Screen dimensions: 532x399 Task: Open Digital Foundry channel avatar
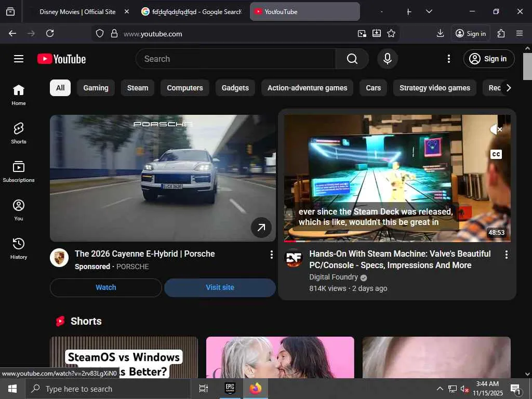pos(294,258)
